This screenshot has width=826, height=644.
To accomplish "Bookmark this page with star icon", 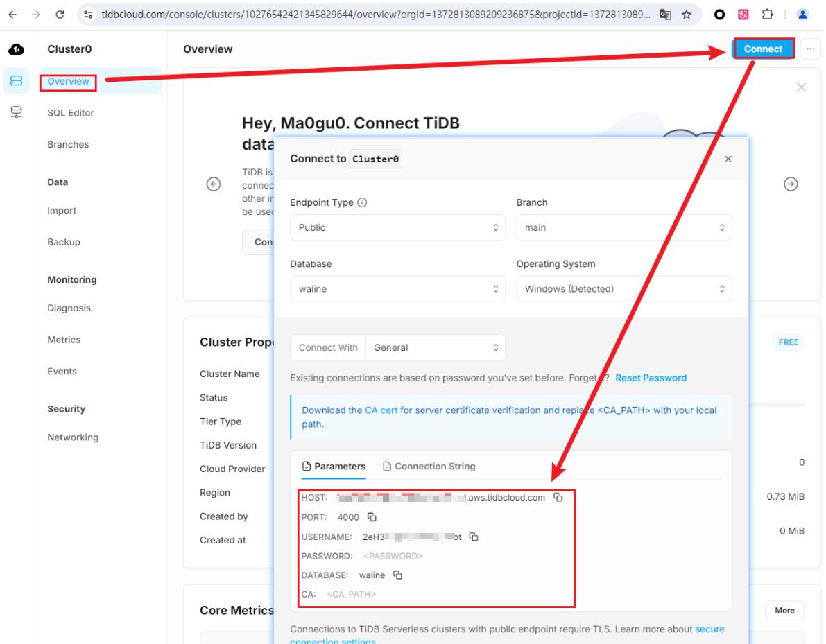I will 687,15.
